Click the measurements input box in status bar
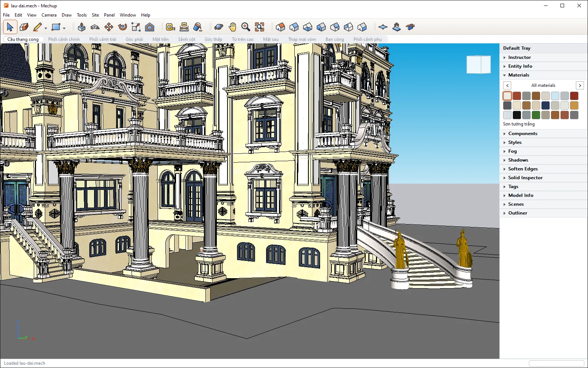The width and height of the screenshot is (588, 368). [556, 363]
